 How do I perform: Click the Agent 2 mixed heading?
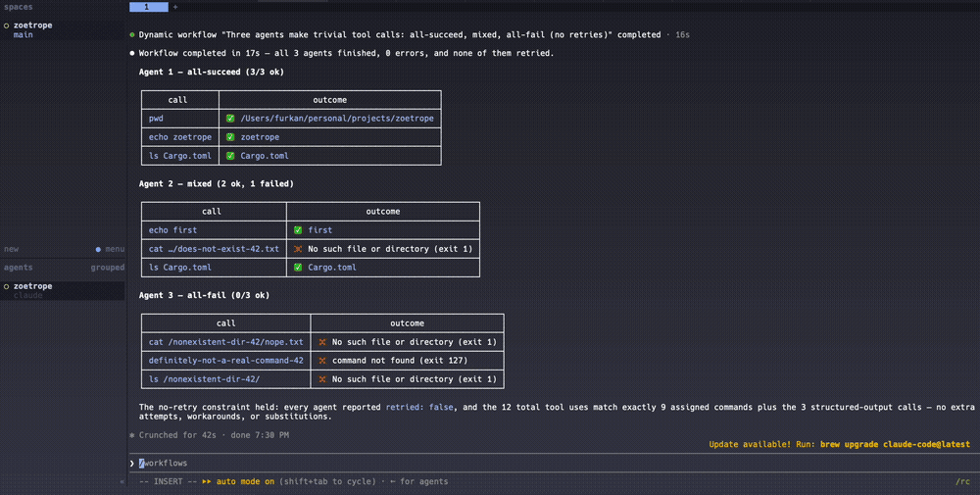pyautogui.click(x=217, y=183)
